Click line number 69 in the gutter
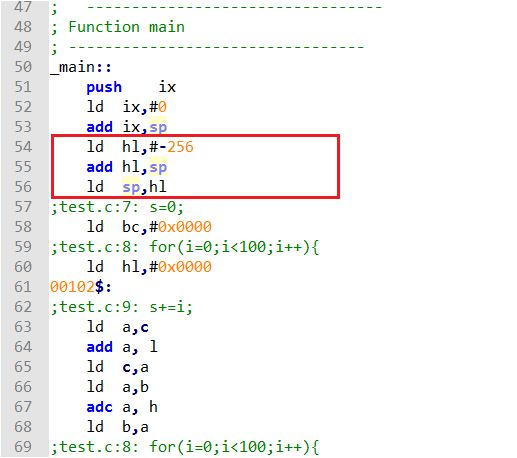This screenshot has height=458, width=517. 23,447
